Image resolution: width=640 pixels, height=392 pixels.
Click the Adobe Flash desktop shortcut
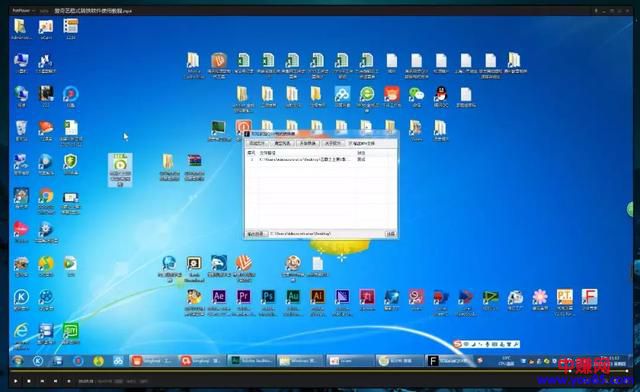pos(589,297)
